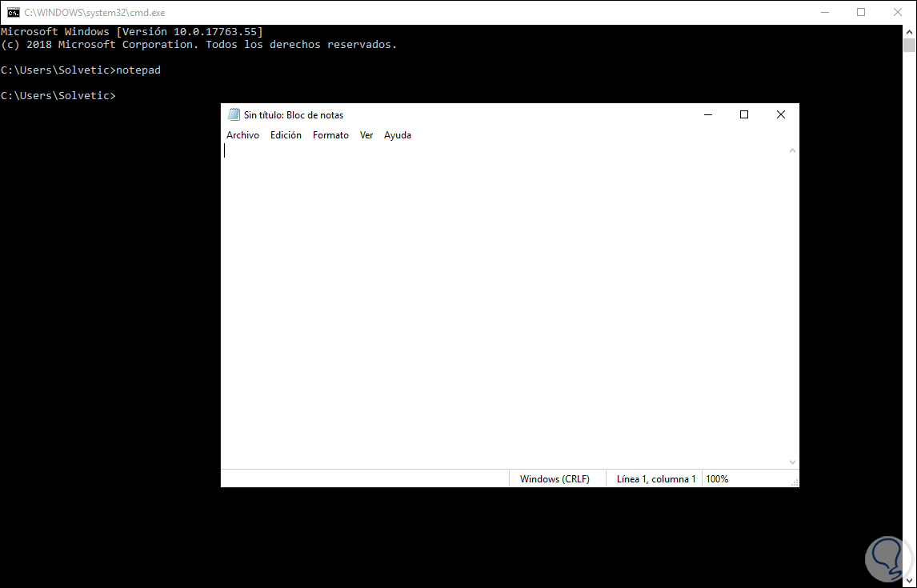Minimize the cmd.exe window
The height and width of the screenshot is (588, 917).
point(825,12)
